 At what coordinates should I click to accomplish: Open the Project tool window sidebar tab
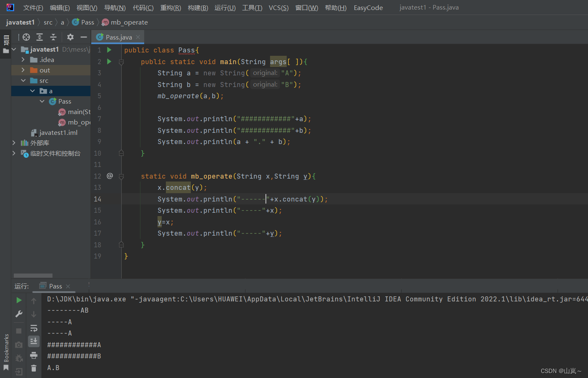point(6,45)
